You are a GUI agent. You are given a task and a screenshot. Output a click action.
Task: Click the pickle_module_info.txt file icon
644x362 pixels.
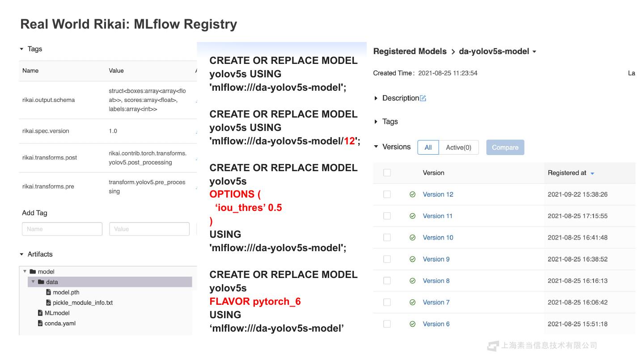coord(48,303)
